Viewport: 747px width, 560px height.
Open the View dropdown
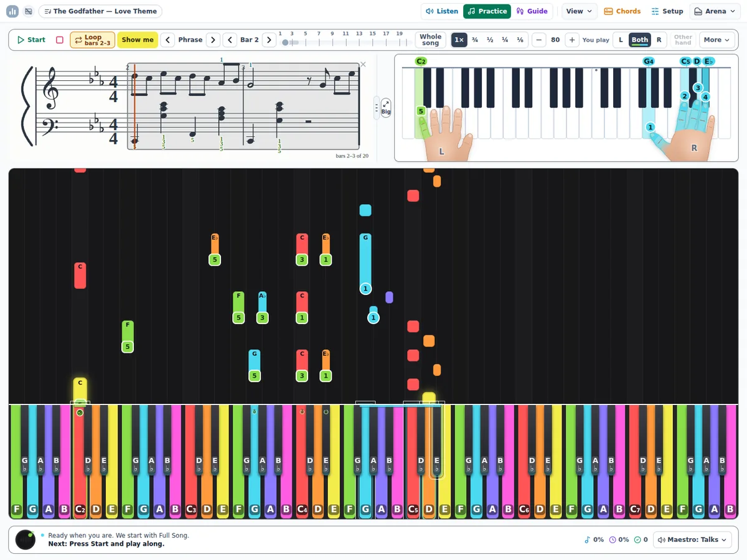(580, 11)
